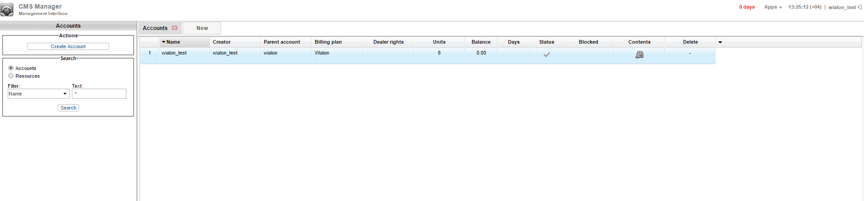Click the status checkmark for wialon_test
The image size is (868, 201).
(547, 55)
